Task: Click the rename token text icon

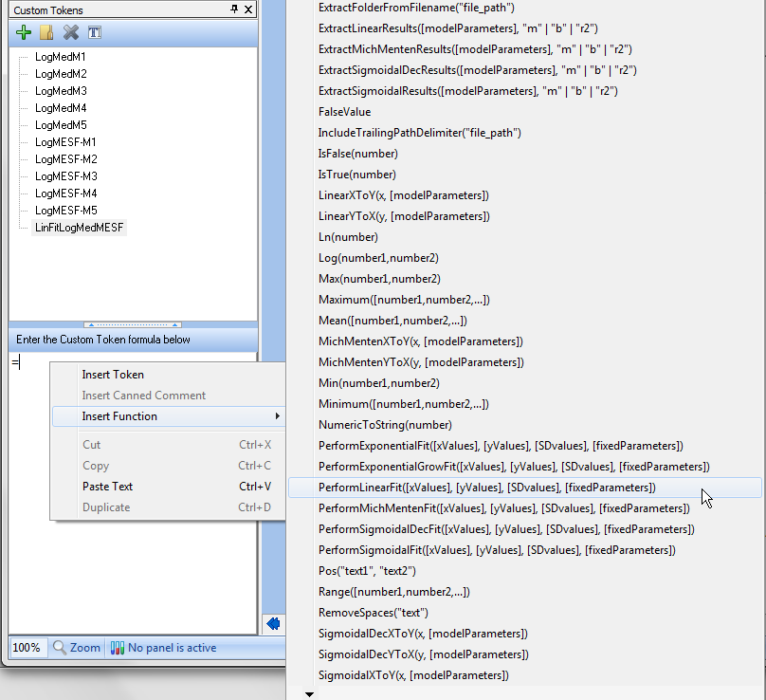Action: (x=95, y=33)
